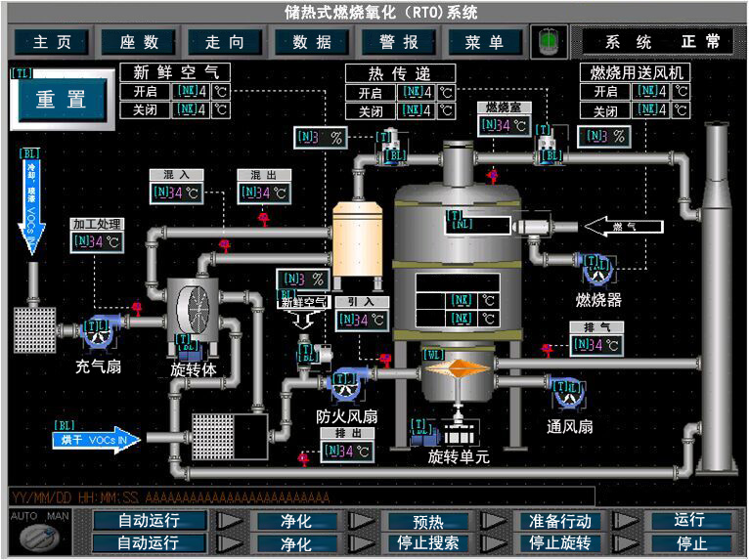Click triangle arrow after 准备行动 button

[x=626, y=520]
